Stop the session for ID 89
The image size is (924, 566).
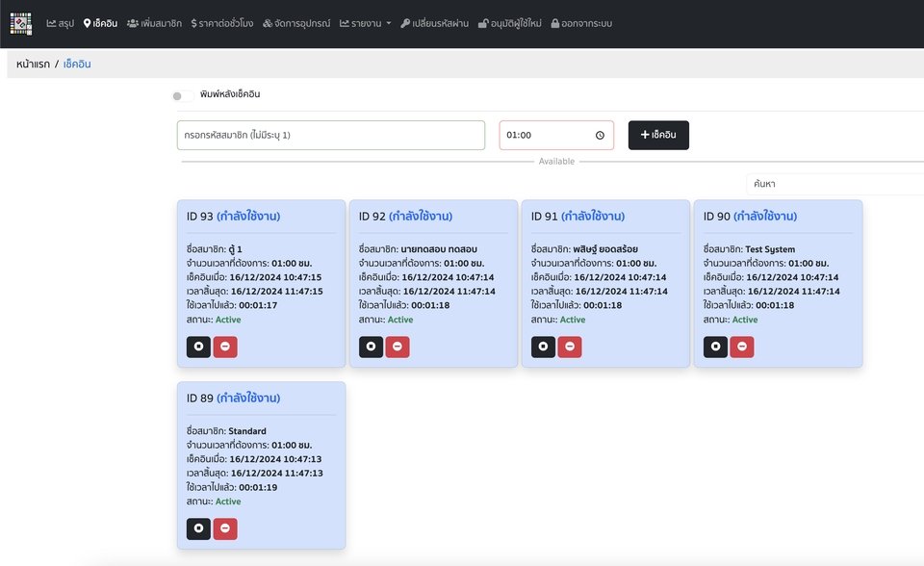(x=198, y=528)
